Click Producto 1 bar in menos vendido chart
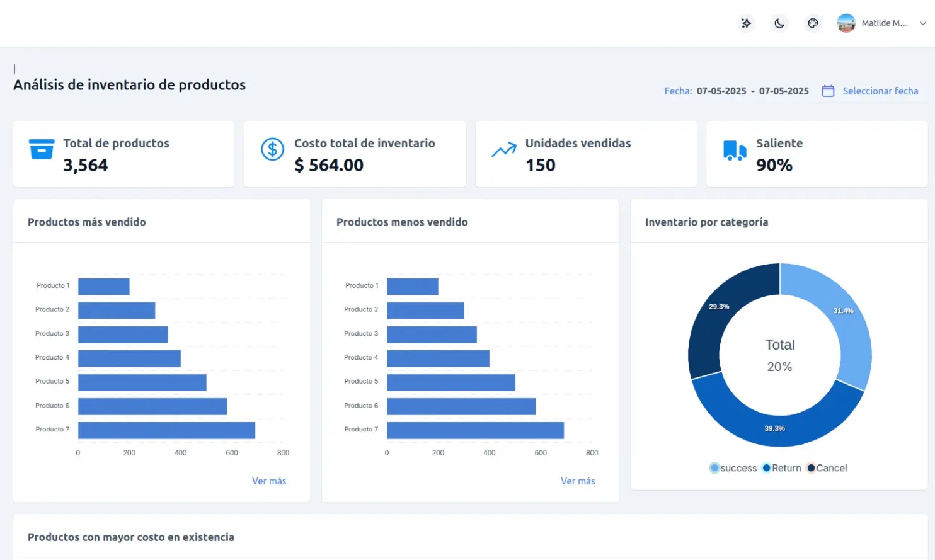The width and height of the screenshot is (935, 560). click(x=412, y=287)
